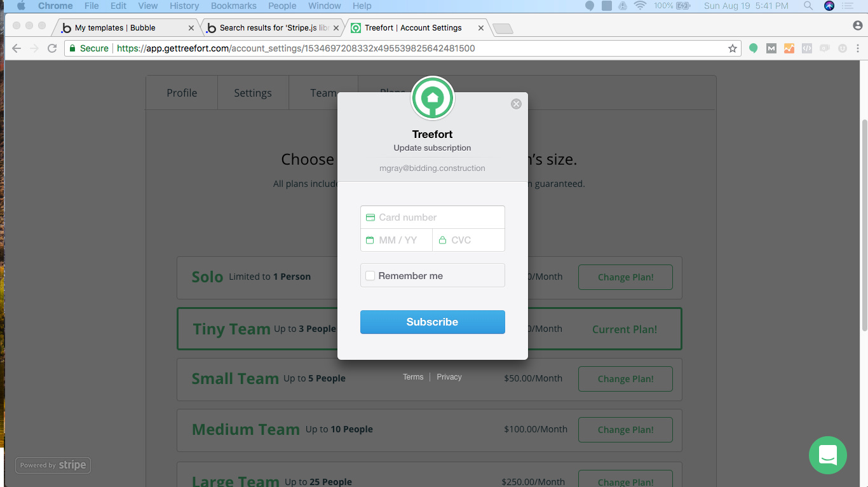Screen dimensions: 868x487
Task: Open the People menu
Action: pos(282,6)
